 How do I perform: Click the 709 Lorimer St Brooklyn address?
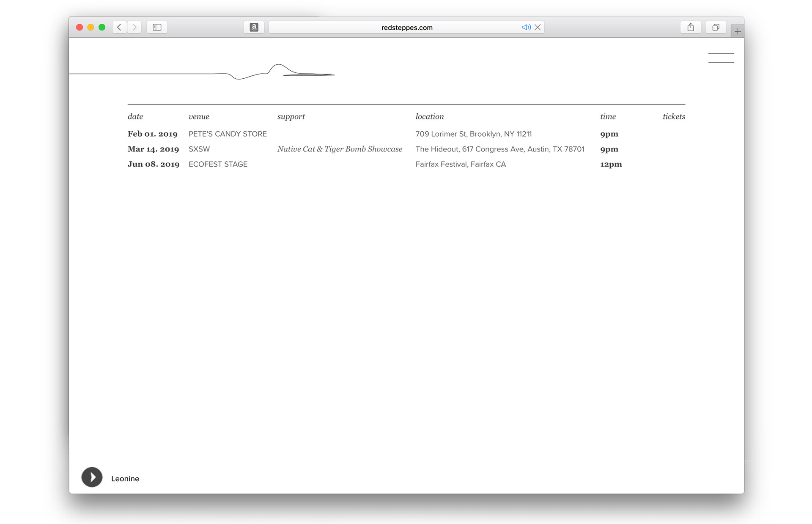(474, 134)
